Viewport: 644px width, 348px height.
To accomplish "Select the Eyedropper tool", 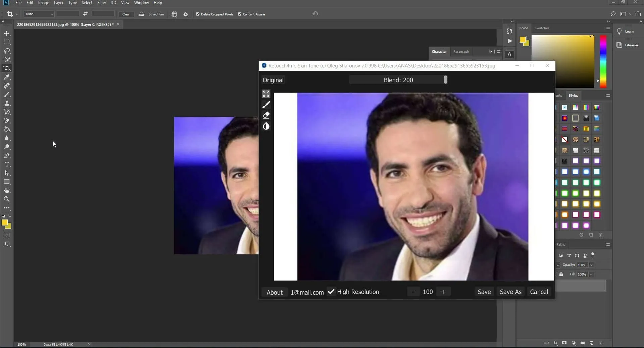I will click(x=7, y=77).
